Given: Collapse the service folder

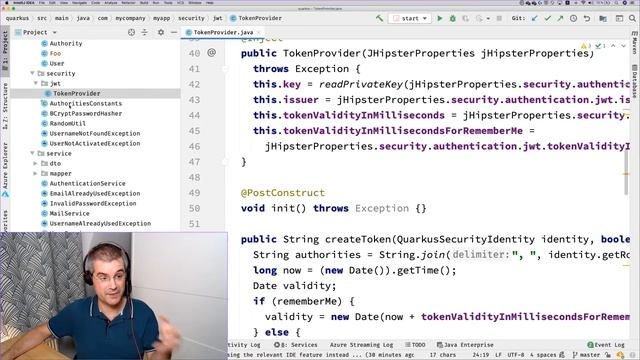Looking at the screenshot, I should 32,153.
